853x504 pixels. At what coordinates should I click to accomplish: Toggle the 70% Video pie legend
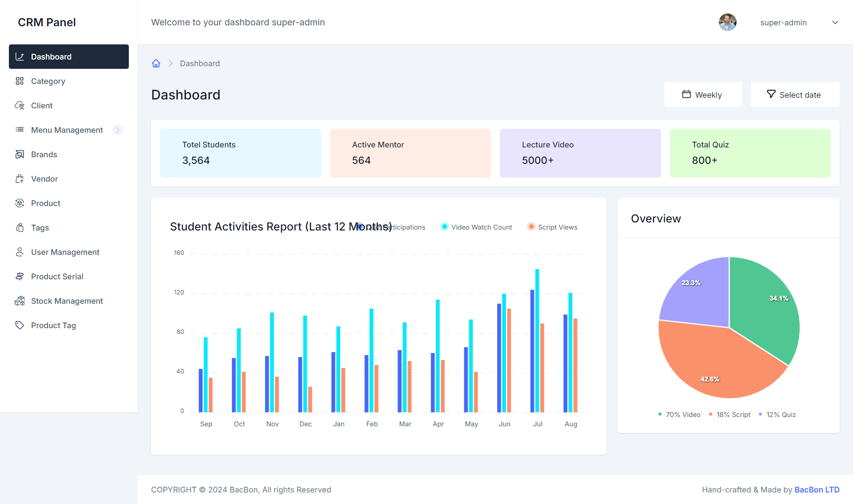click(679, 414)
